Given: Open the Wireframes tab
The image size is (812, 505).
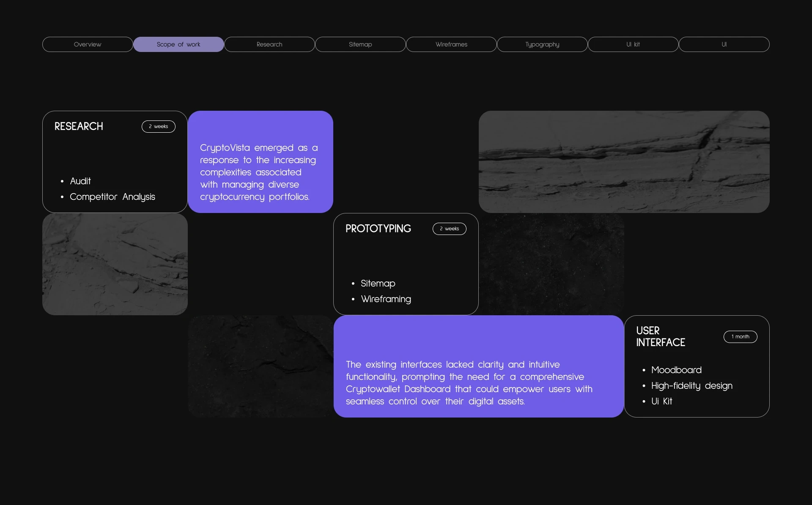Looking at the screenshot, I should (x=451, y=44).
